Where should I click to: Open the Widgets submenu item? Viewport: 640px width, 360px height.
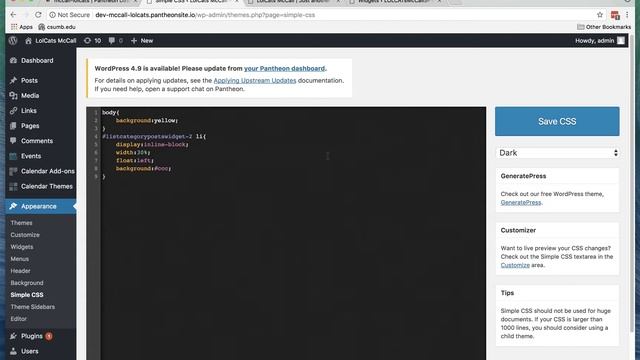(x=22, y=247)
